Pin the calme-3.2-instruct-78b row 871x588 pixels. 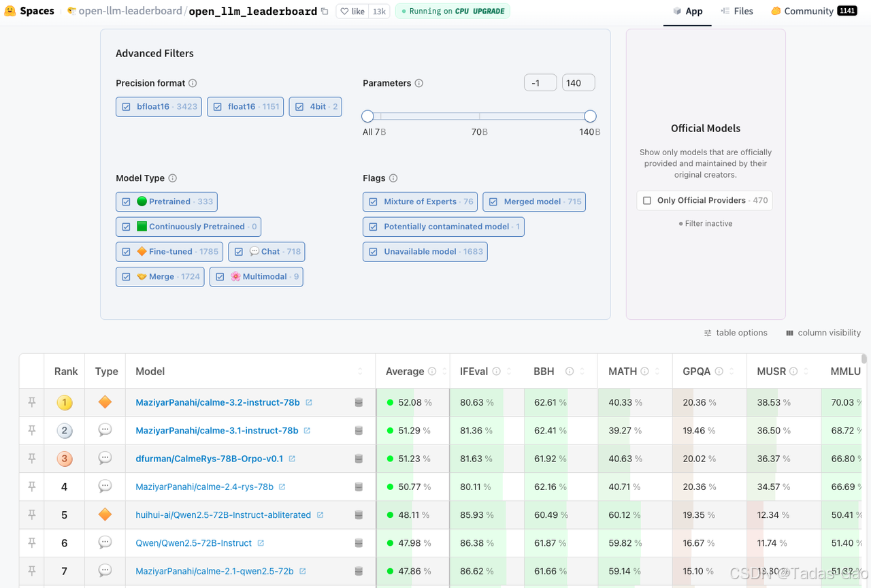[x=31, y=402]
